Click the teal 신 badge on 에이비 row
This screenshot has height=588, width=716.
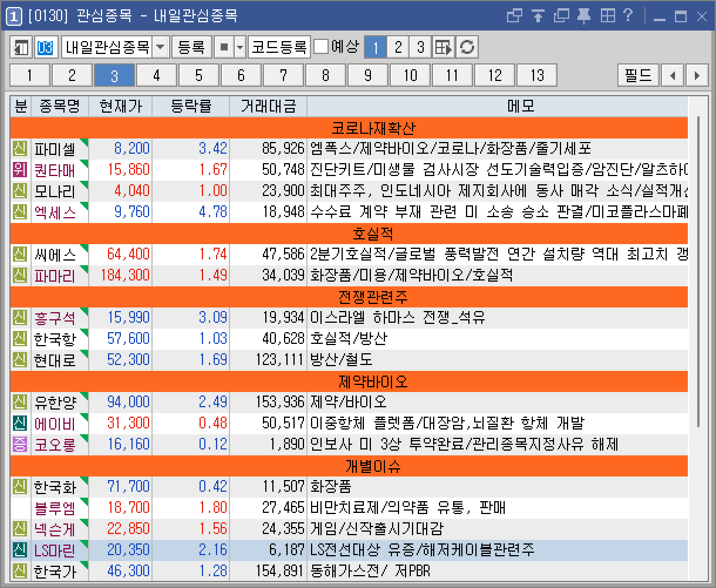click(x=20, y=423)
